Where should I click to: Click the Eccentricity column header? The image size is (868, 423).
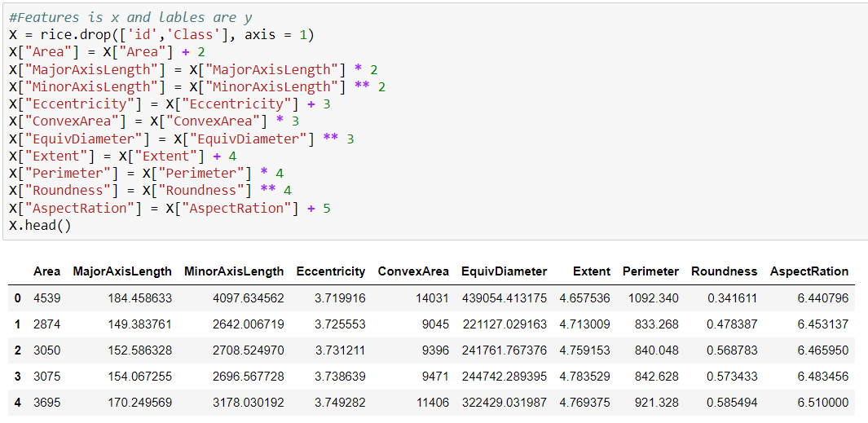[331, 271]
